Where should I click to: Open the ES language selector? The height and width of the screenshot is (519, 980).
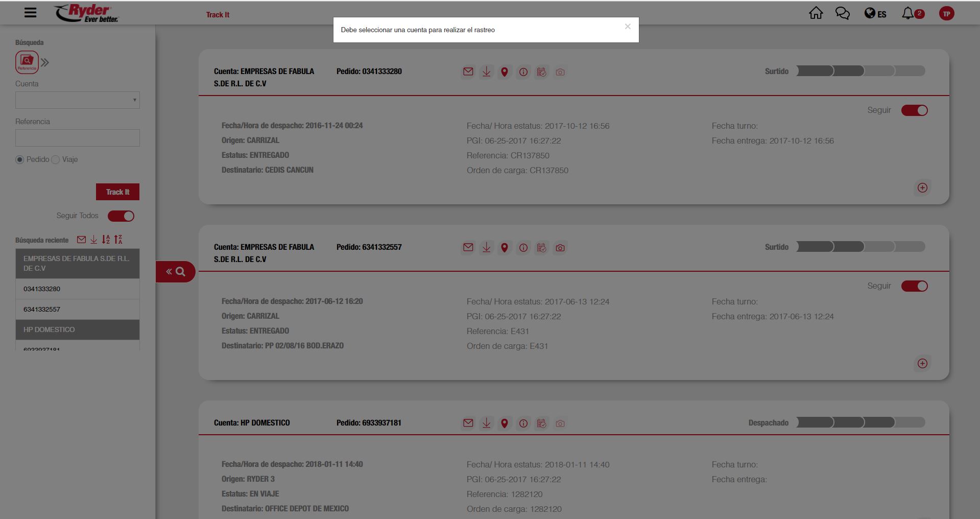point(875,14)
